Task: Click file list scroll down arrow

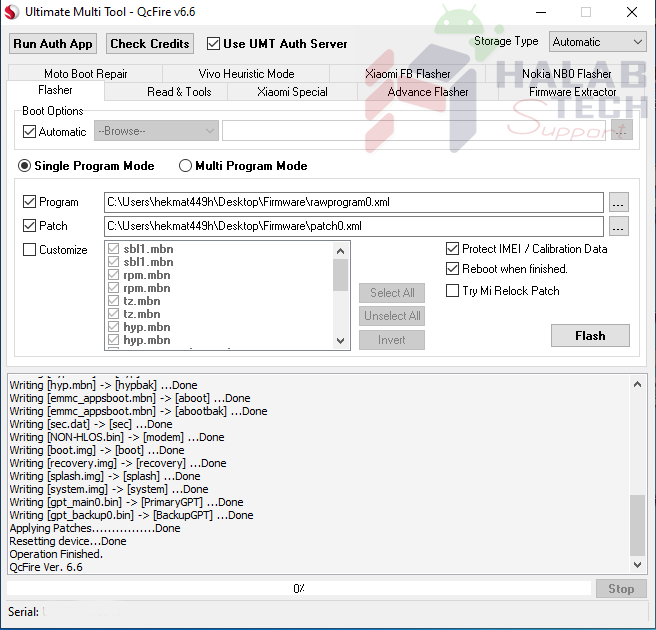Action: [x=341, y=341]
